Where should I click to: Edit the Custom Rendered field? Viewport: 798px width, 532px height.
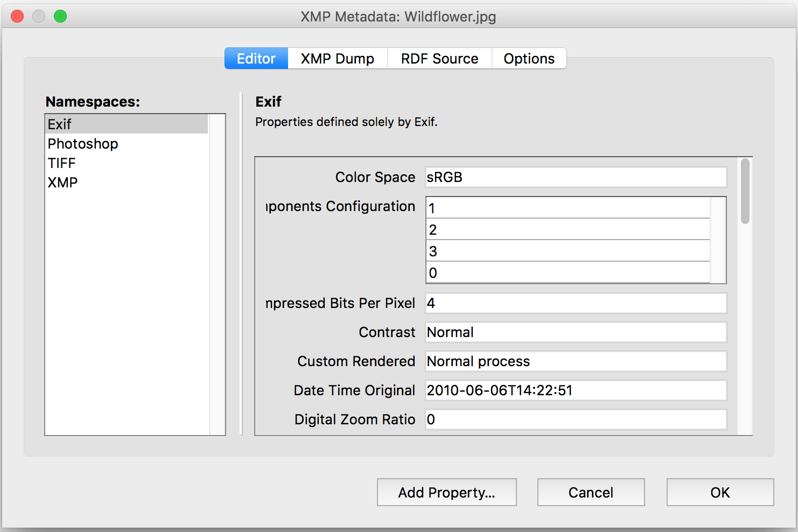coord(576,361)
